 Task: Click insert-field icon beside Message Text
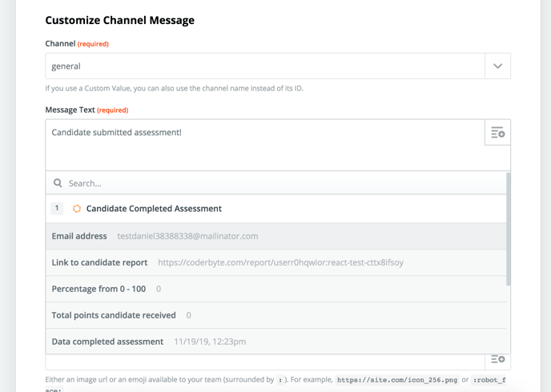tap(497, 133)
